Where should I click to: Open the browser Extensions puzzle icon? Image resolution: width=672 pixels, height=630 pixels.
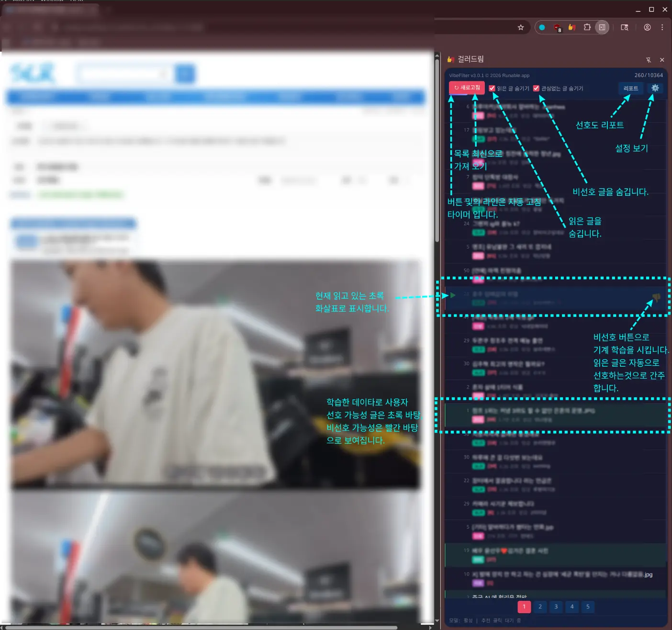click(x=587, y=27)
